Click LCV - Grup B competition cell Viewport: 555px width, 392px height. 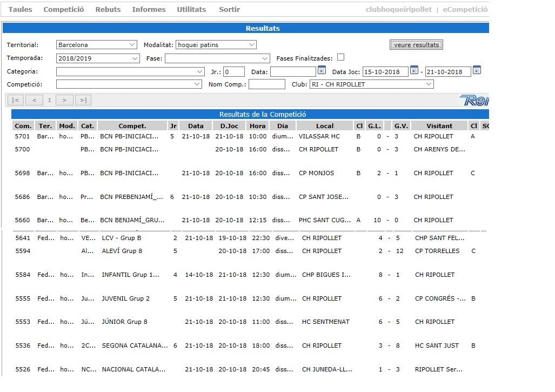click(x=122, y=238)
